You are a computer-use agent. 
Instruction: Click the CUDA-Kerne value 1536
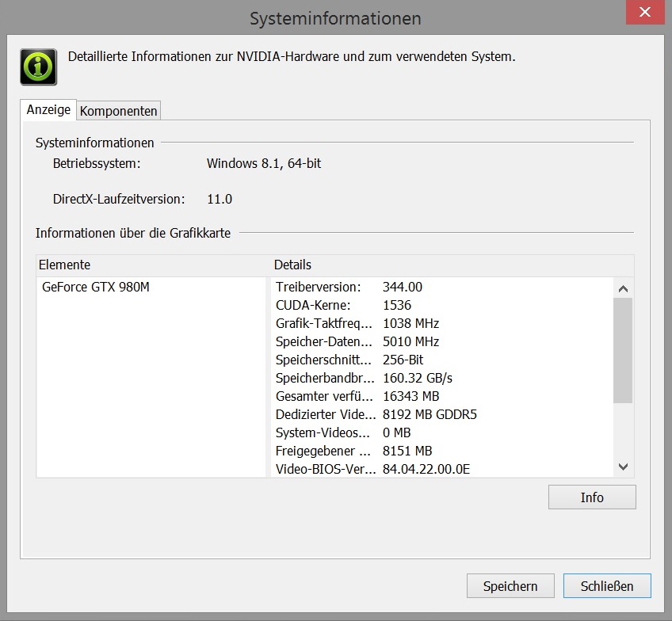[397, 306]
